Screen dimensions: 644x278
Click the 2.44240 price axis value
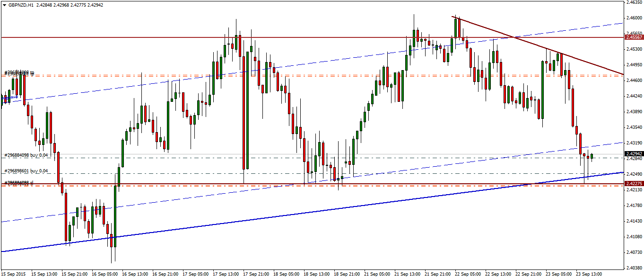pos(633,96)
